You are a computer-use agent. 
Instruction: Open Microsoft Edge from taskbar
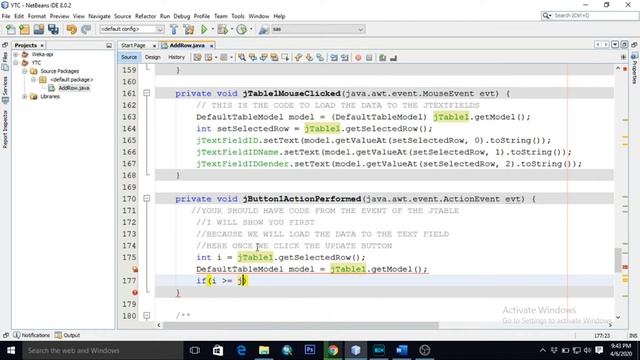241,350
